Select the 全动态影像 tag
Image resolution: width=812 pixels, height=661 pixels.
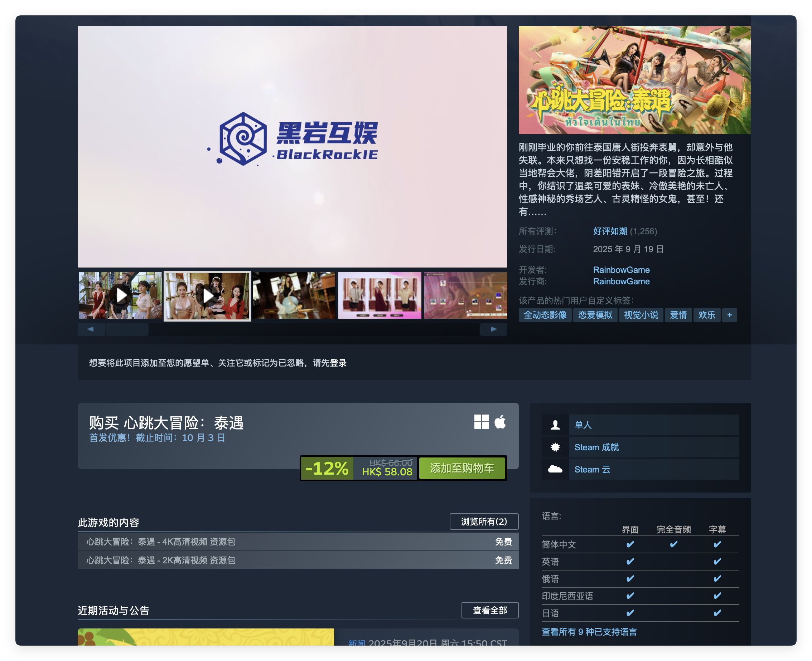[545, 315]
